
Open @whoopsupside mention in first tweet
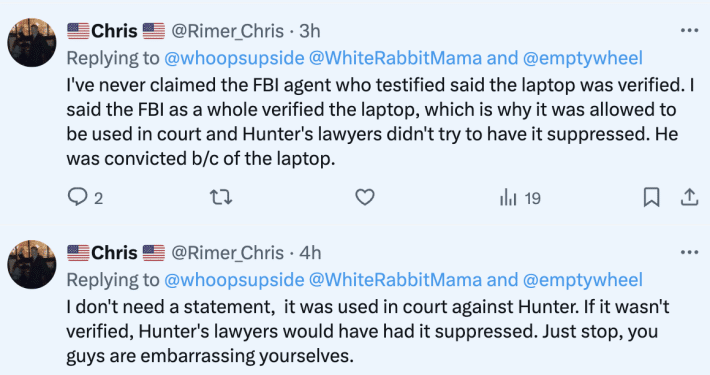click(x=234, y=58)
